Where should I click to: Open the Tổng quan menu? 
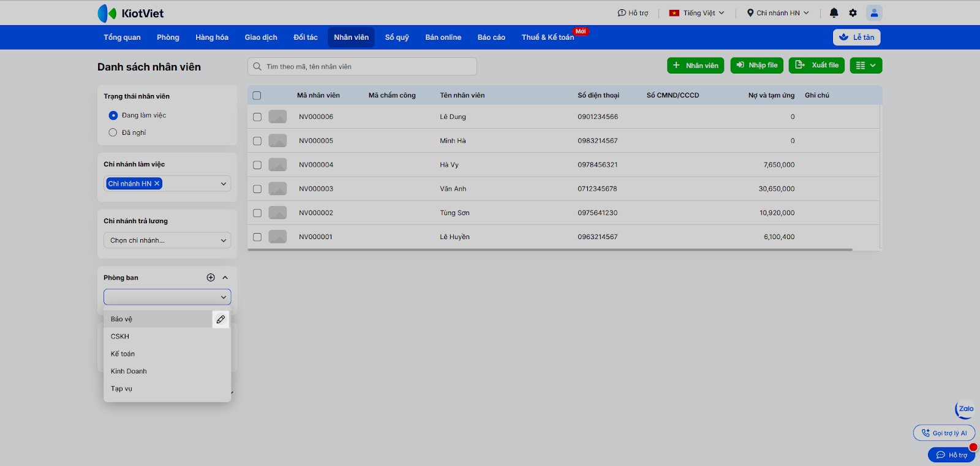pos(122,37)
